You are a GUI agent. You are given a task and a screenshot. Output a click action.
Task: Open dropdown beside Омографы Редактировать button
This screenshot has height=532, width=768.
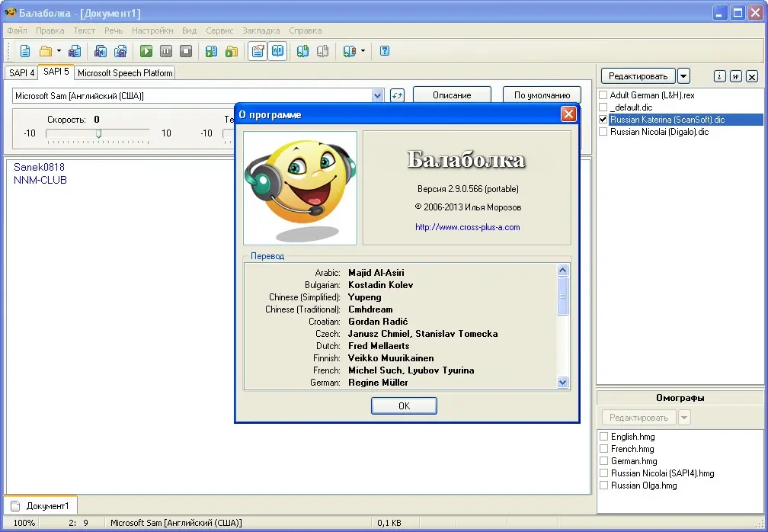pos(684,418)
